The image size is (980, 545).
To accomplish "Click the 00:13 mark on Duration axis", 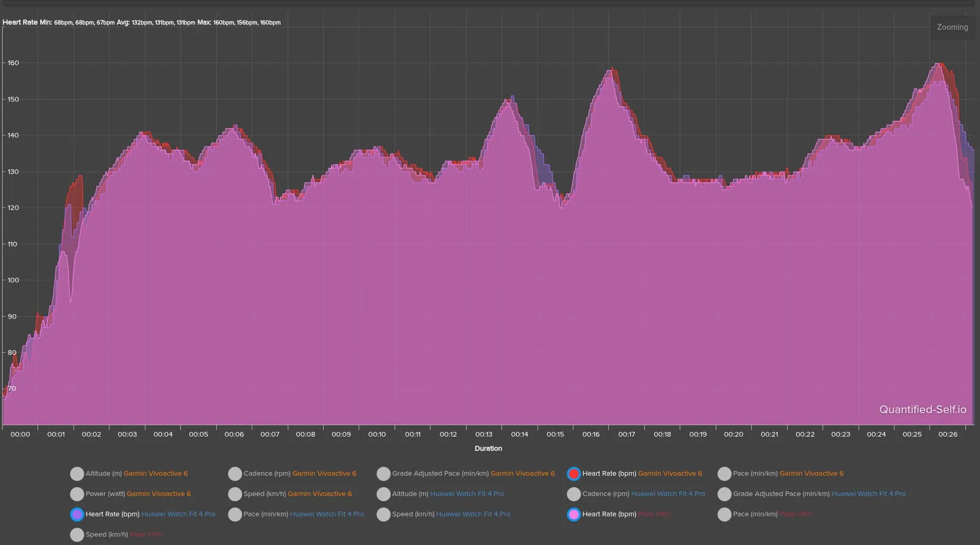I will [484, 434].
